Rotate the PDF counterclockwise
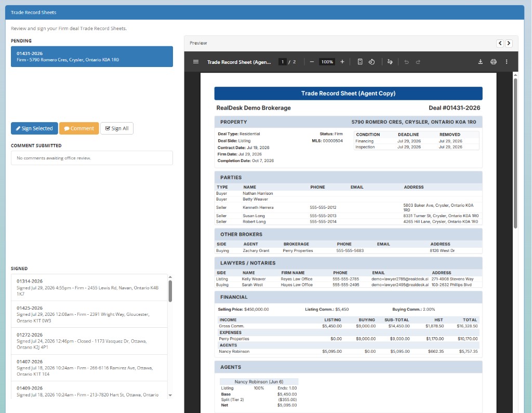Image resolution: width=532 pixels, height=413 pixels. coord(372,62)
